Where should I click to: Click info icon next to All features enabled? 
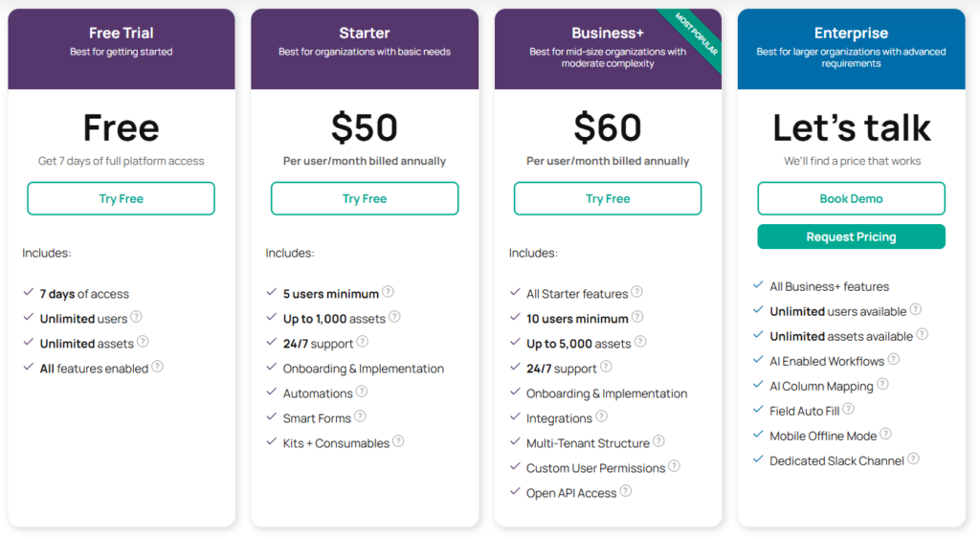point(158,367)
